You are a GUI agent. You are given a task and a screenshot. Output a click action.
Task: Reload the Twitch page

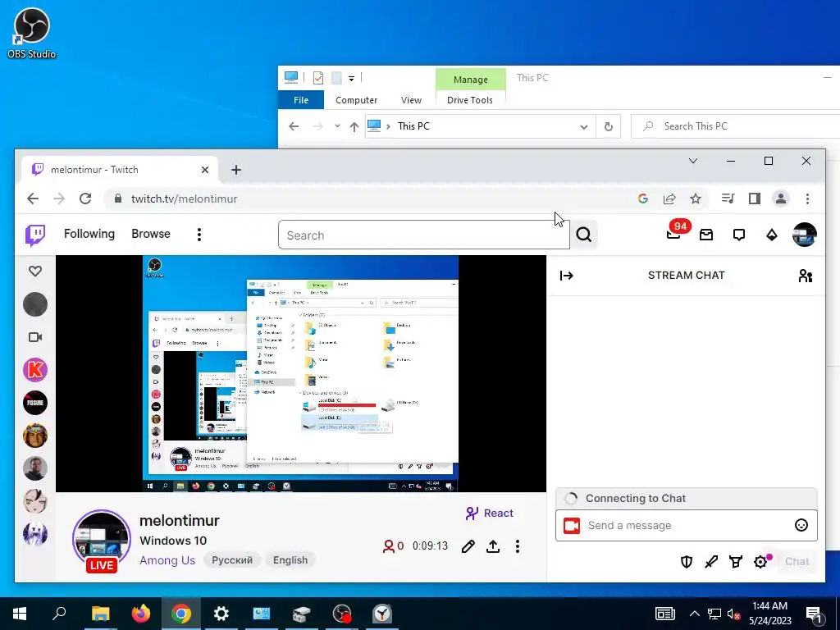coord(85,199)
